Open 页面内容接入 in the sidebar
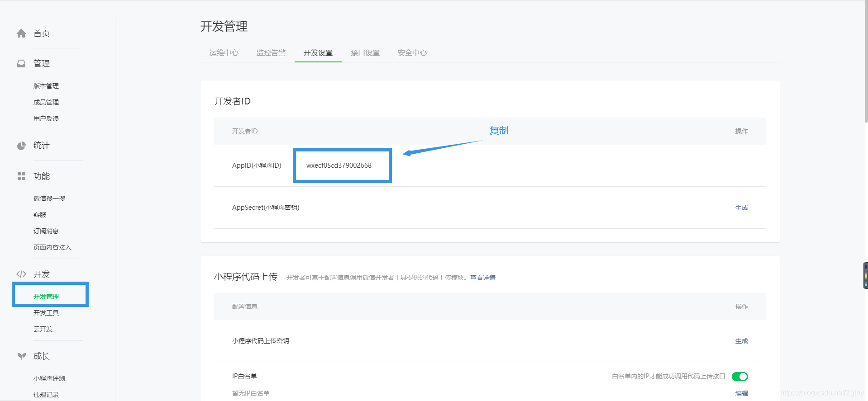 coord(52,247)
